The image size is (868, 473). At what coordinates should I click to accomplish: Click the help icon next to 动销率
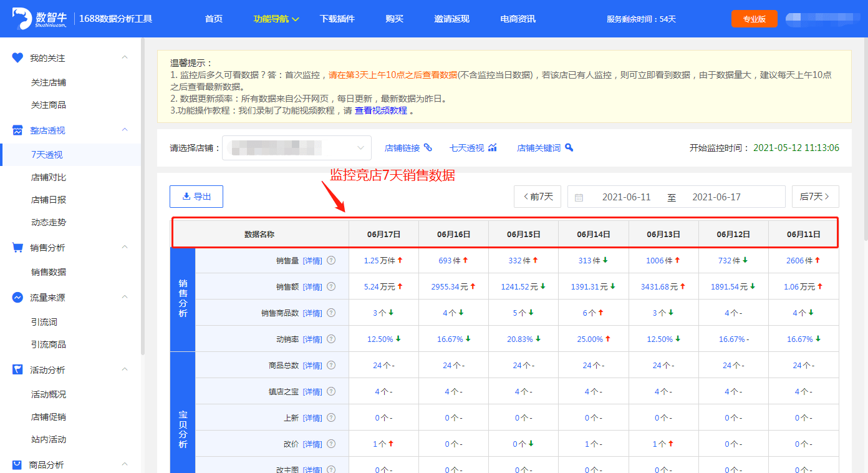(331, 339)
